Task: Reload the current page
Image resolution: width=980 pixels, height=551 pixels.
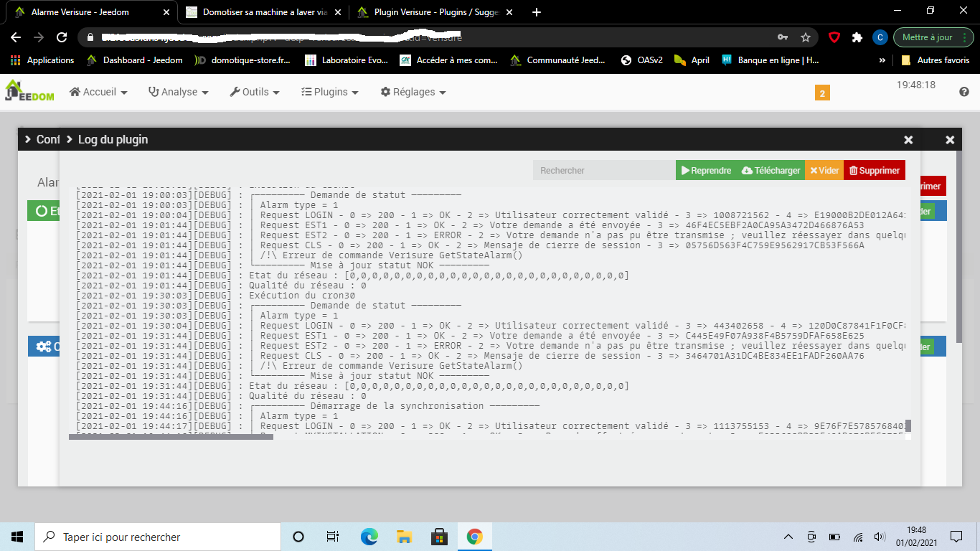Action: 62,37
